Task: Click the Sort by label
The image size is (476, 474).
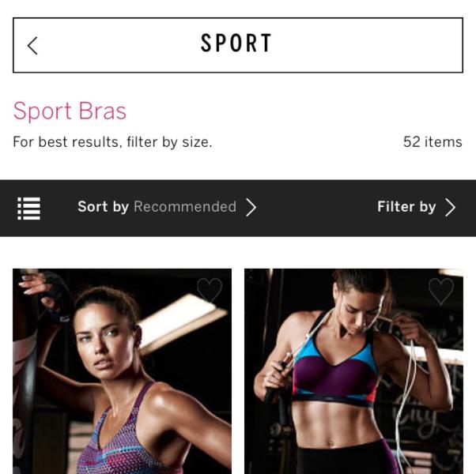Action: [x=103, y=207]
